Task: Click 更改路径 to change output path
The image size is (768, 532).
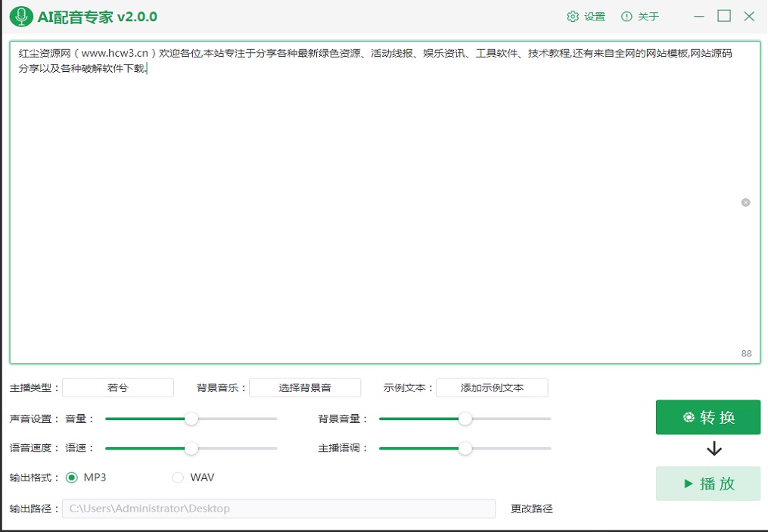Action: [531, 509]
